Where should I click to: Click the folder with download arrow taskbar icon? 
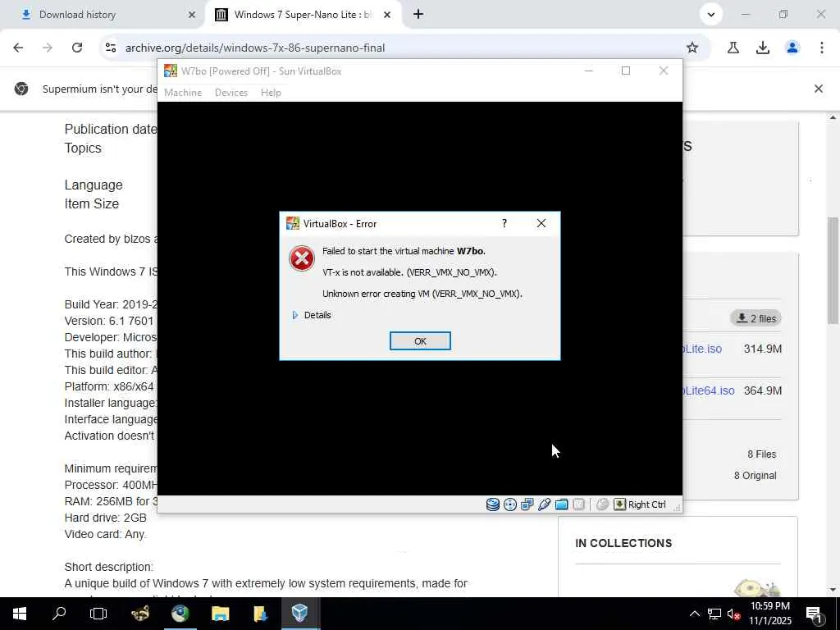pyautogui.click(x=260, y=614)
